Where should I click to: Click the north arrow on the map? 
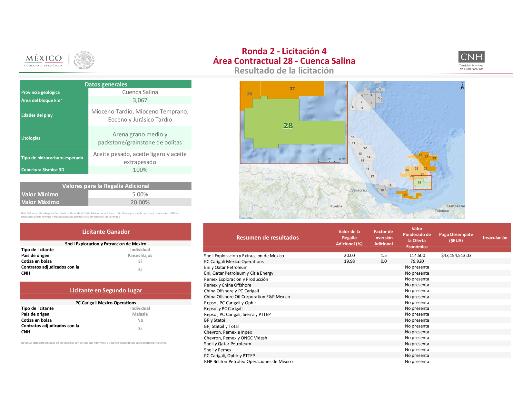(462, 85)
